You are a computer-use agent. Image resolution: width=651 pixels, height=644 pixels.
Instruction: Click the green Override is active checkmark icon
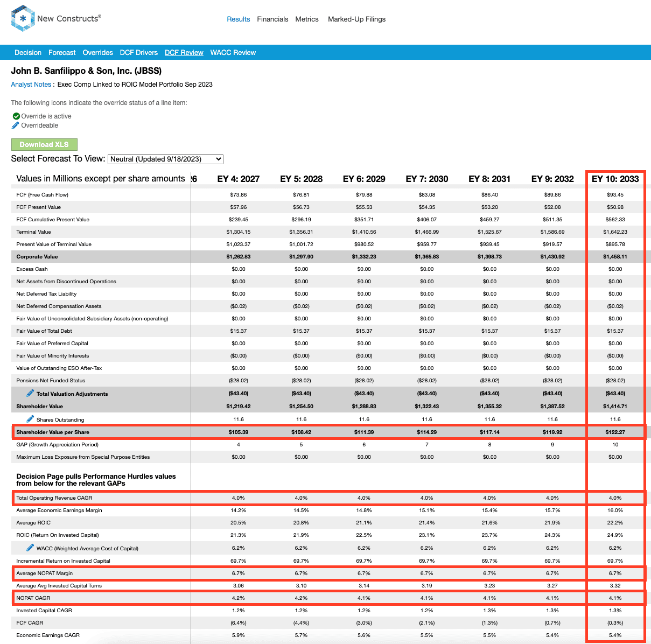16,116
